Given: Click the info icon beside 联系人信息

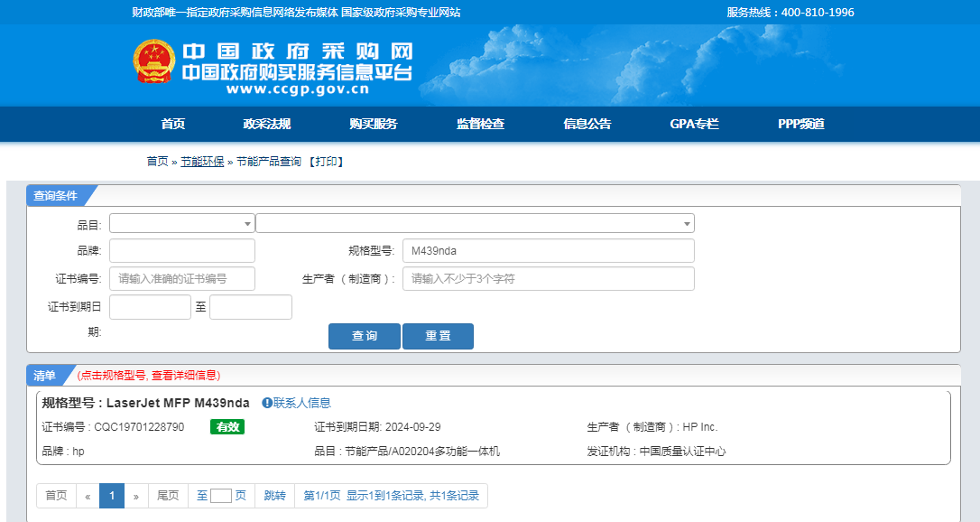Looking at the screenshot, I should pos(267,403).
